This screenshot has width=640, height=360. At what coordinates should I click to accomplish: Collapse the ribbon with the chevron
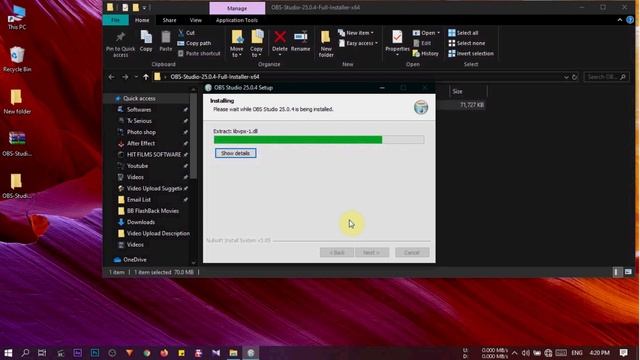[x=620, y=20]
